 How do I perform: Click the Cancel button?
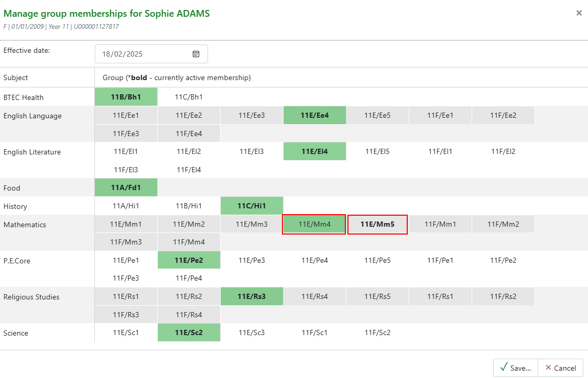[x=561, y=368]
